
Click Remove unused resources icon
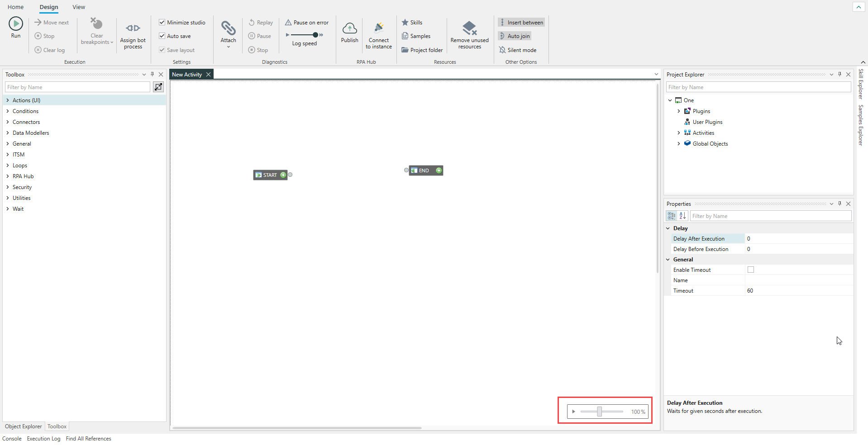[x=470, y=28]
